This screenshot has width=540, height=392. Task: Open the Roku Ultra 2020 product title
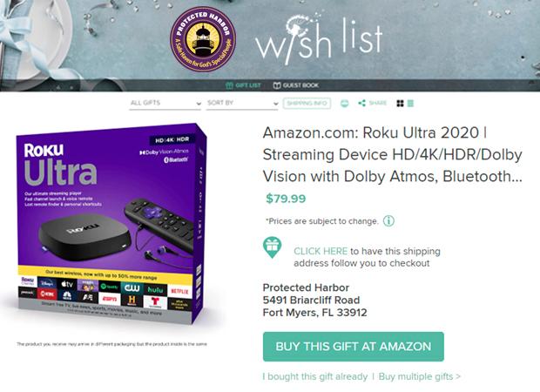click(x=393, y=154)
